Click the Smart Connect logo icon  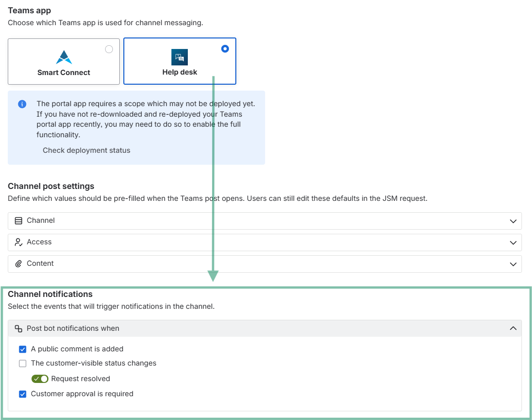point(64,57)
